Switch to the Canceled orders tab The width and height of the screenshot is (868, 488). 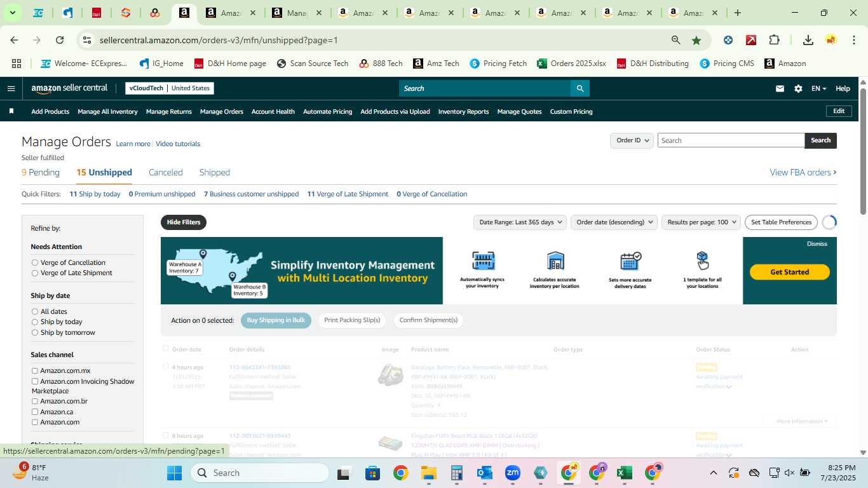pos(166,172)
